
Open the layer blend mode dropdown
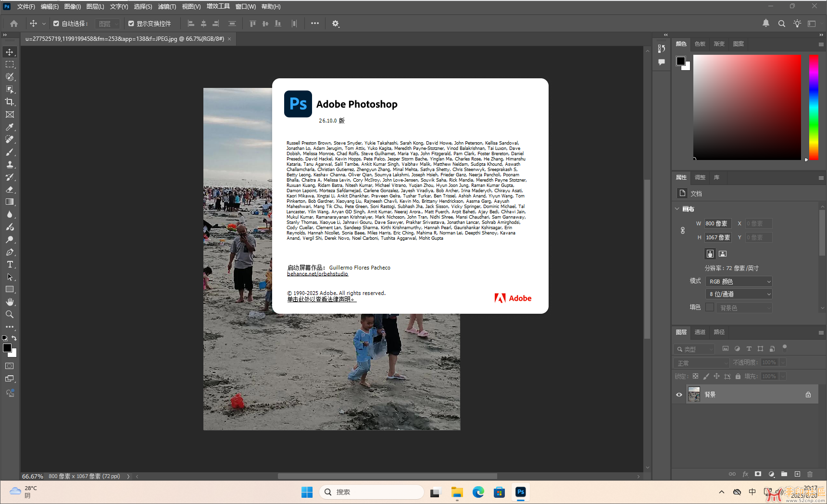[702, 363]
